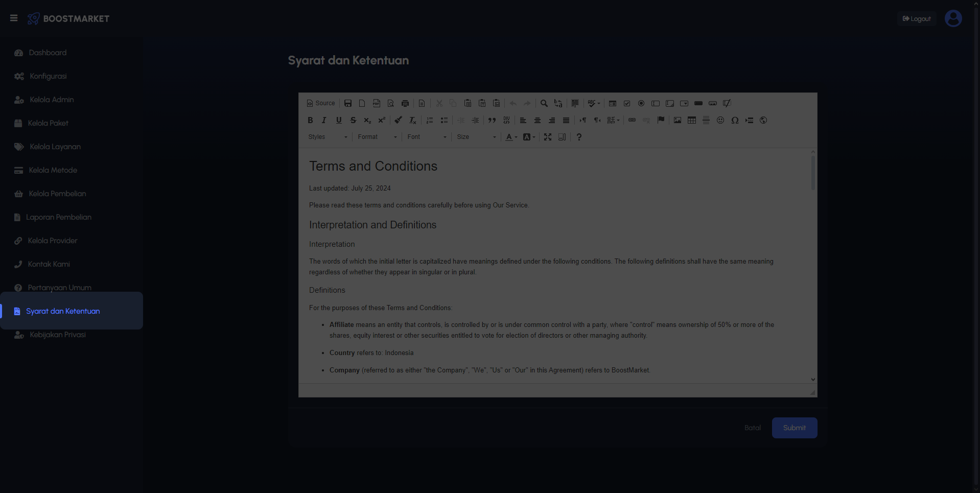
Task: Center-align the text
Action: coord(538,120)
